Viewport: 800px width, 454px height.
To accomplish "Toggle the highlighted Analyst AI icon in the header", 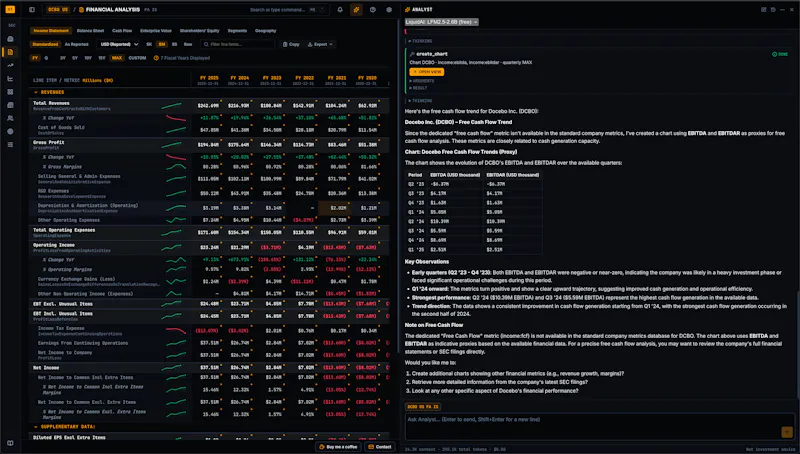I will (356, 9).
